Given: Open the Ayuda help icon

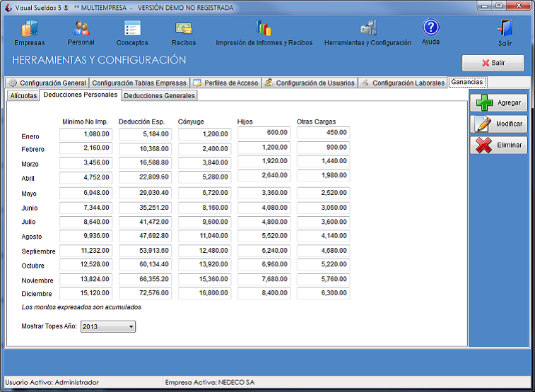Looking at the screenshot, I should (x=430, y=28).
